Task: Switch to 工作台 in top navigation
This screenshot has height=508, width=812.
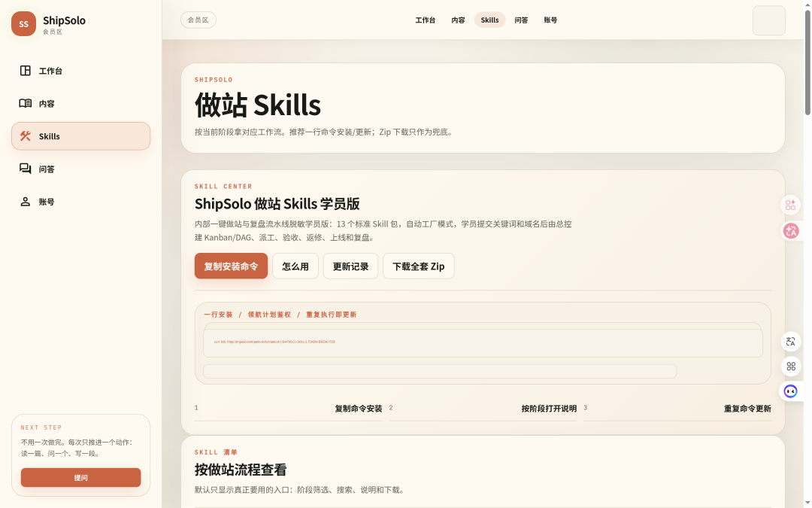Action: pyautogui.click(x=425, y=20)
